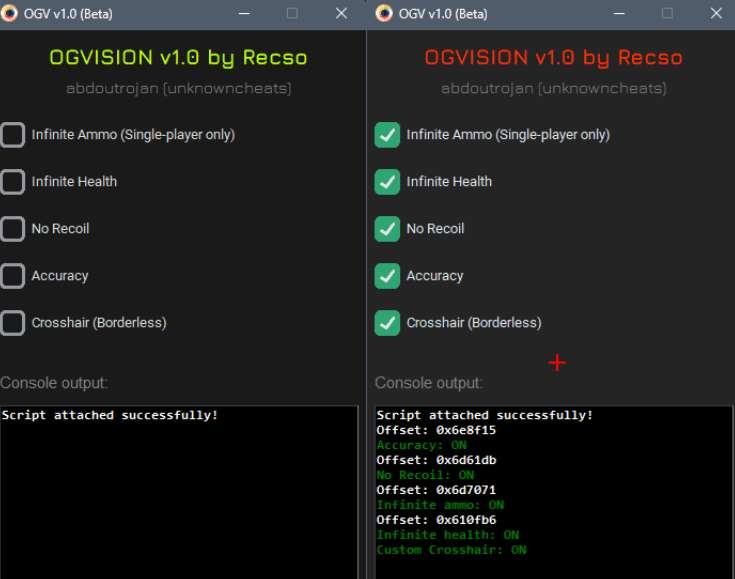Select 'No Recoil: ON' console line
The image size is (735, 579).
(426, 475)
